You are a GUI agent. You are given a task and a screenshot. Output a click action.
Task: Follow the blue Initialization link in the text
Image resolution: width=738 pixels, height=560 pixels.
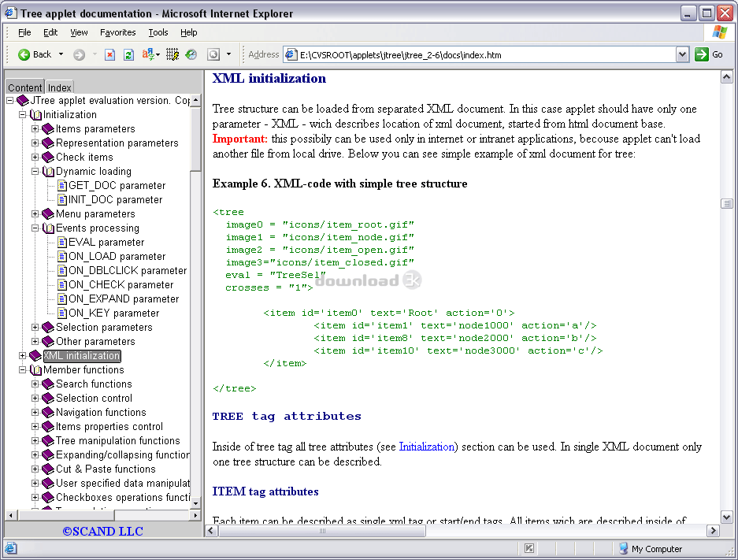pyautogui.click(x=426, y=447)
